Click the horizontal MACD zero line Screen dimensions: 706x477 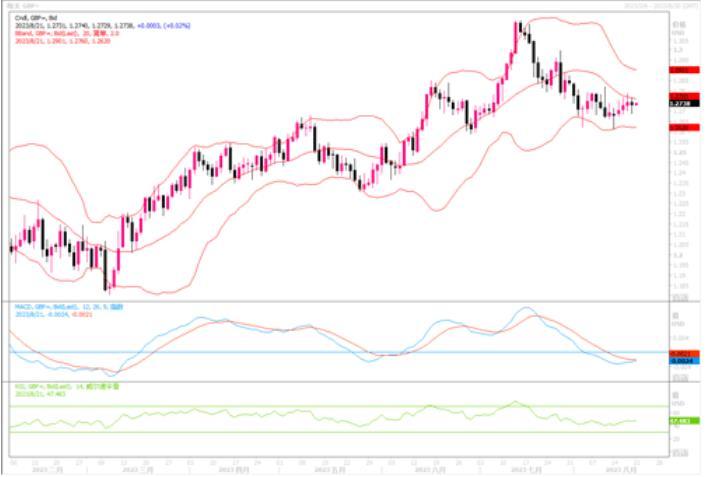[330, 352]
